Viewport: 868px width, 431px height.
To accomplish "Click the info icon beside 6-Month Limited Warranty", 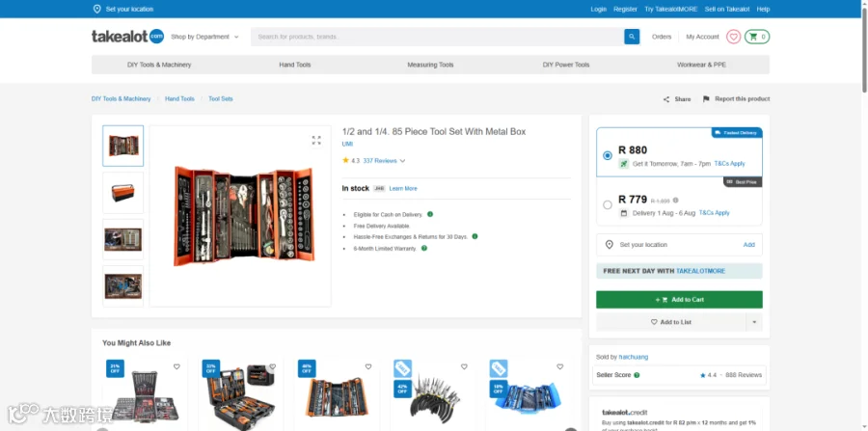I will pyautogui.click(x=424, y=249).
